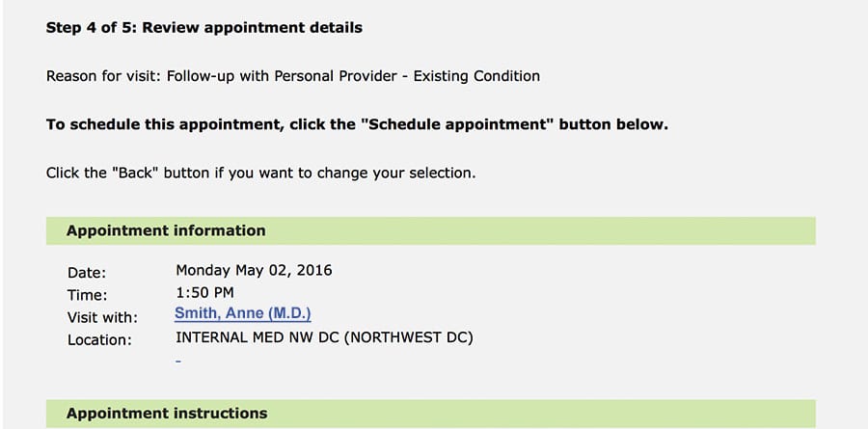The image size is (868, 429).
Task: Click the "Location:" field label
Action: 99,340
